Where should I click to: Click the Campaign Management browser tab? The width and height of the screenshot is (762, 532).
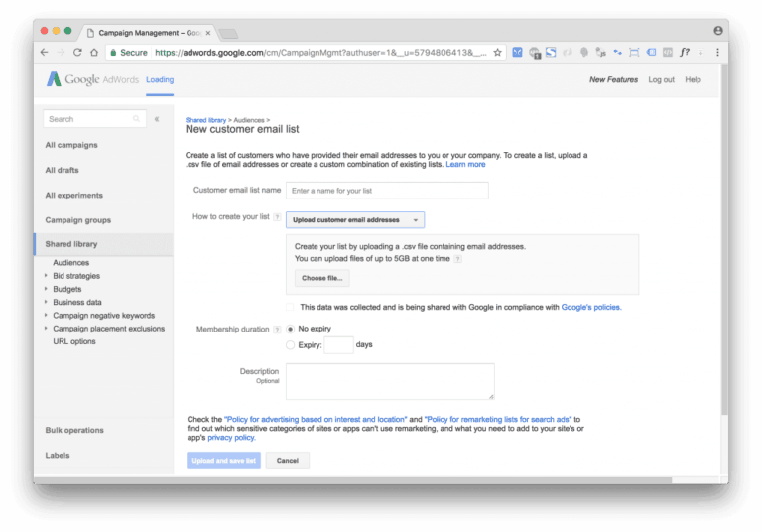pyautogui.click(x=150, y=33)
